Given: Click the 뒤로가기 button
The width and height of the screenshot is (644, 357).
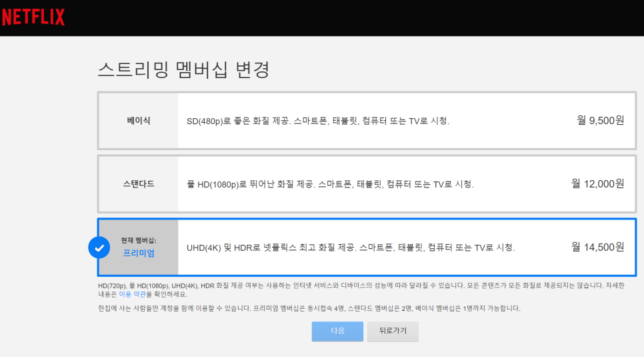Looking at the screenshot, I should [393, 331].
